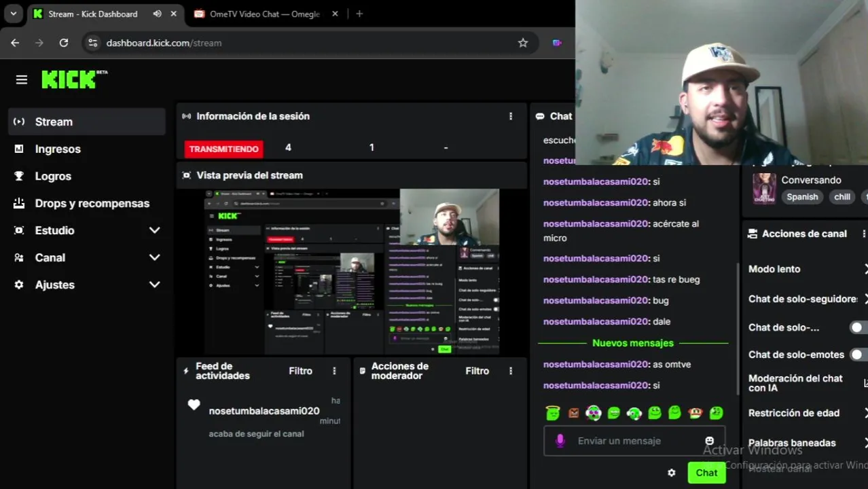Image resolution: width=868 pixels, height=489 pixels.
Task: Click the Logros trophy icon in the sidebar
Action: (19, 176)
